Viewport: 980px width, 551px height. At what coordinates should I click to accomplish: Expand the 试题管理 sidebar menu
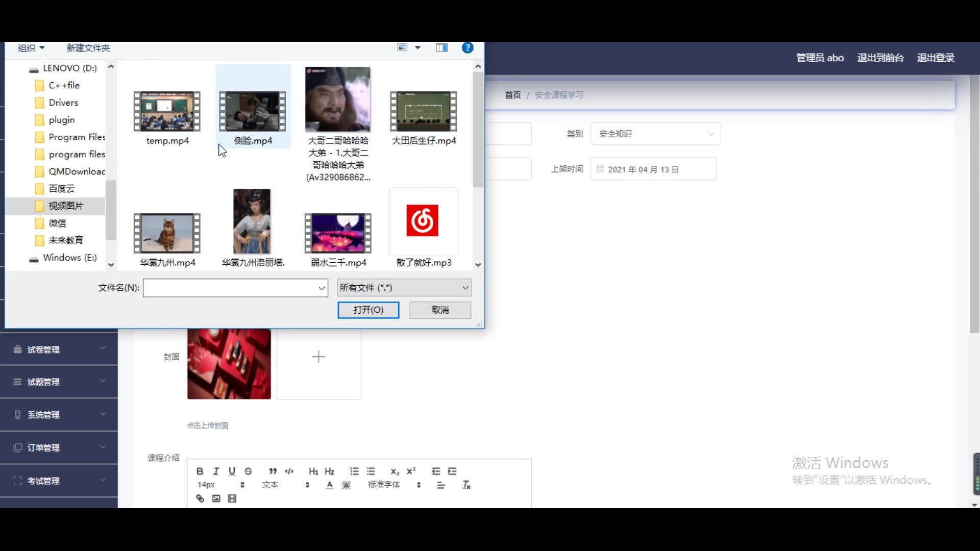(x=59, y=382)
